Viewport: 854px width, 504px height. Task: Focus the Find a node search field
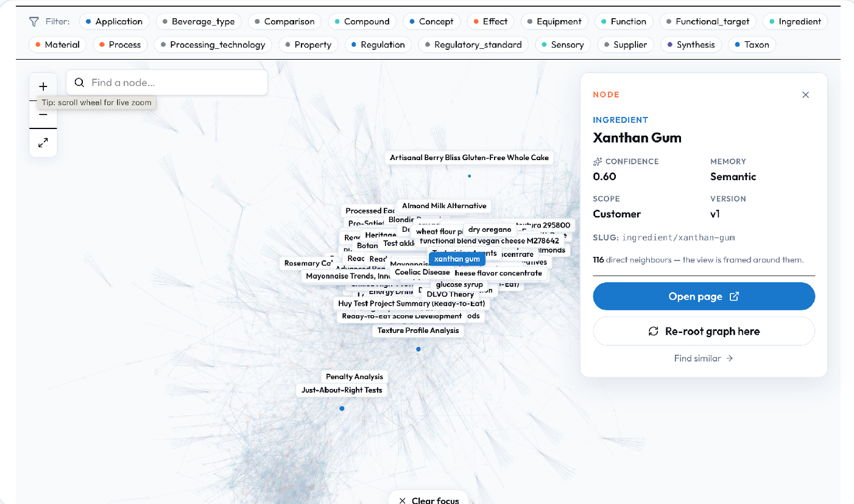(167, 82)
